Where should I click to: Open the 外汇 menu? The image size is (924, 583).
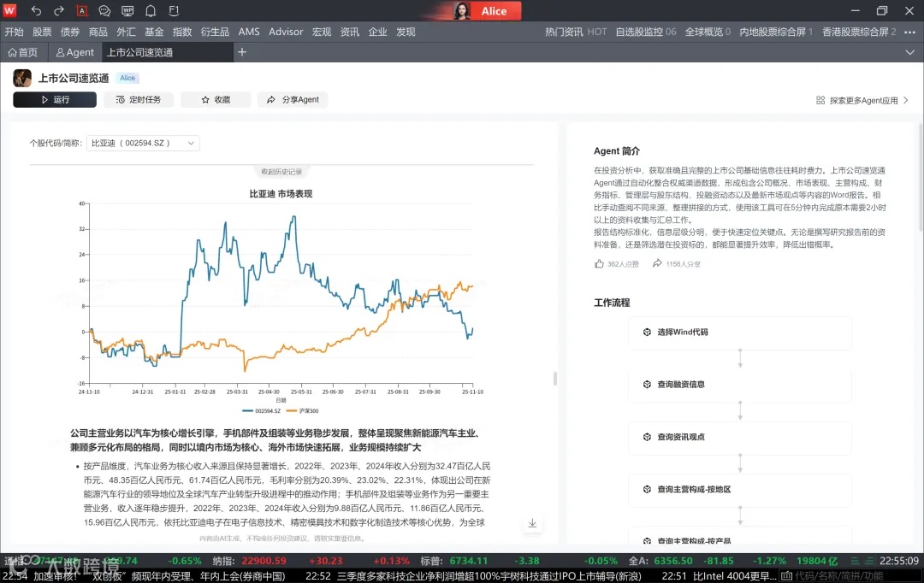(126, 32)
